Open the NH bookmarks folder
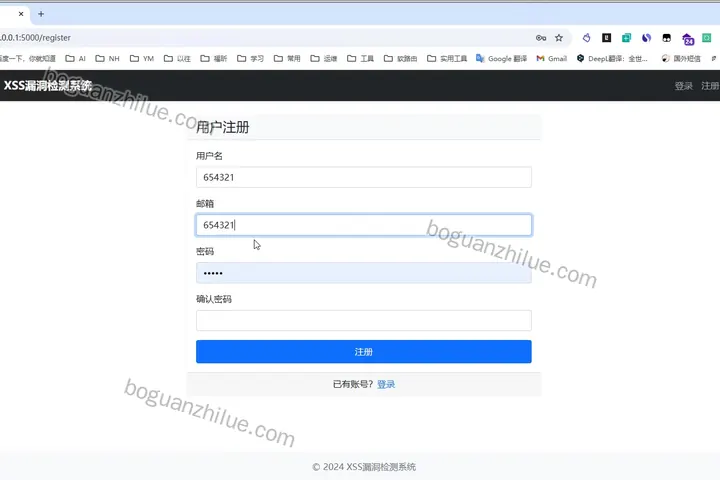This screenshot has width=720, height=480. [107, 58]
